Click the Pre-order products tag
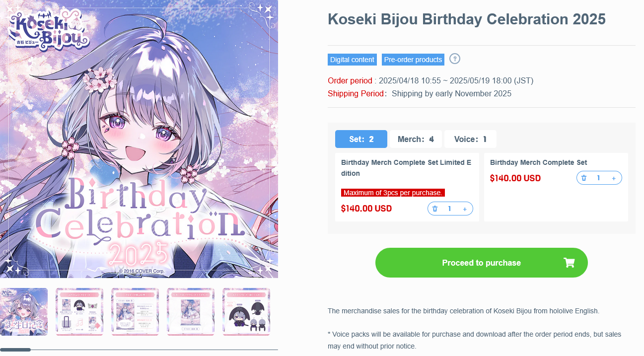 [413, 60]
